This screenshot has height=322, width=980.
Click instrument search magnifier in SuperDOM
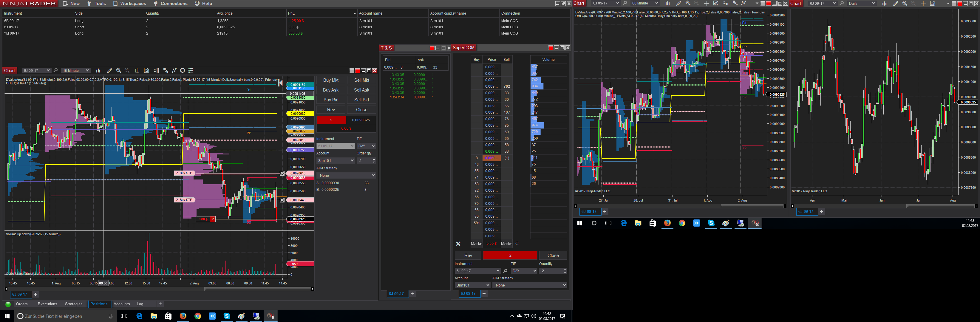point(505,271)
